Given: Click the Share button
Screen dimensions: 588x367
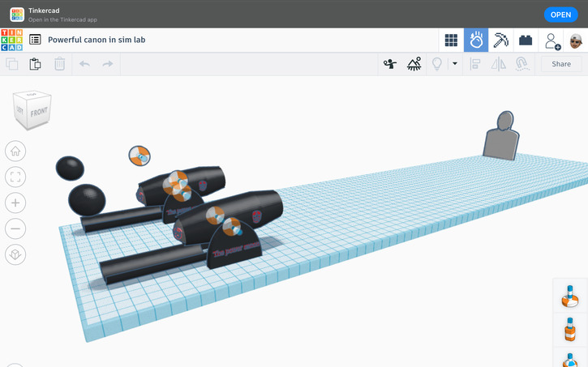Looking at the screenshot, I should (561, 64).
